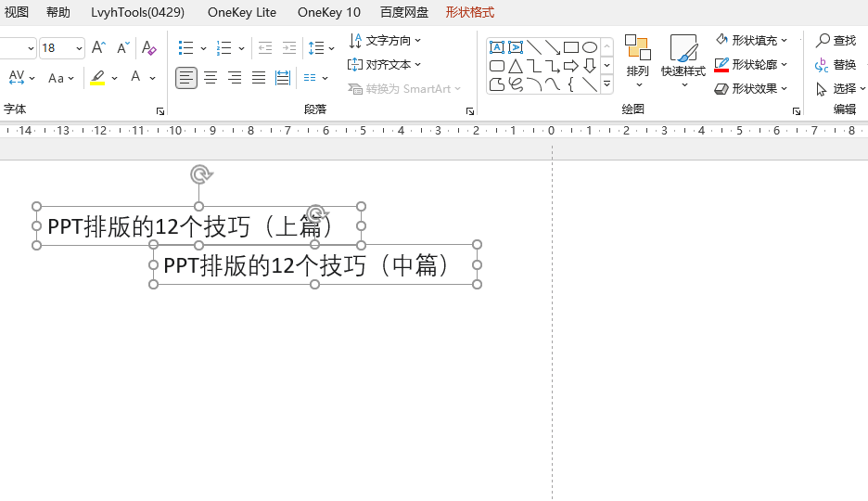868x501 pixels.
Task: Open the 帮助 help tab
Action: point(58,12)
